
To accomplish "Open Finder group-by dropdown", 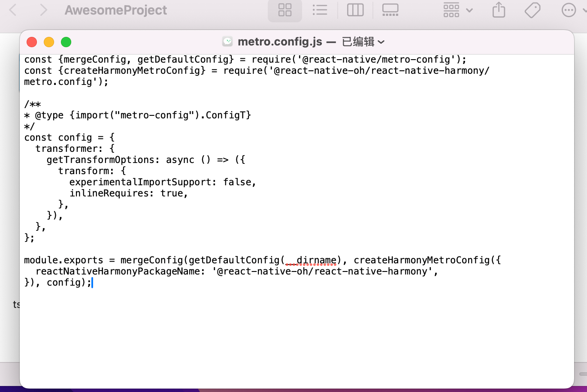I will (458, 10).
